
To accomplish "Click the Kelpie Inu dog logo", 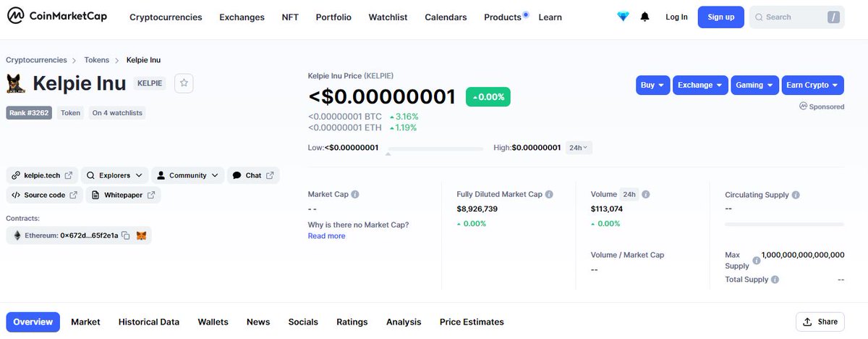I will click(16, 83).
